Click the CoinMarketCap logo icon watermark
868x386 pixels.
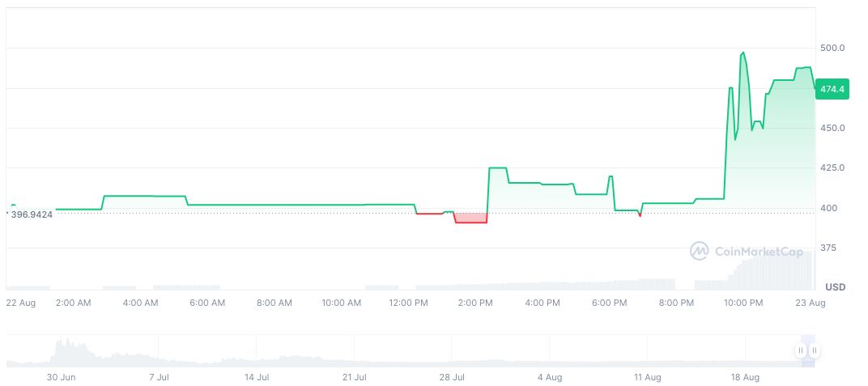pyautogui.click(x=699, y=252)
